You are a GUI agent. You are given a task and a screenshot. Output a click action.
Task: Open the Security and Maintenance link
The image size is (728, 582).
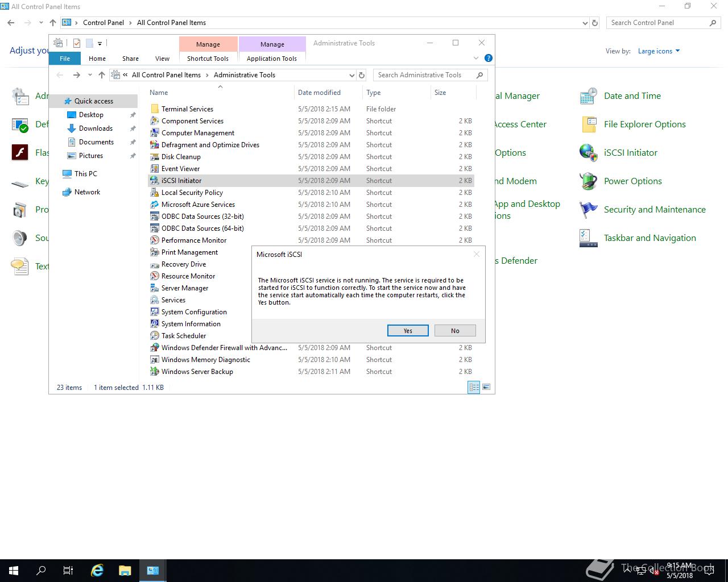(x=655, y=210)
